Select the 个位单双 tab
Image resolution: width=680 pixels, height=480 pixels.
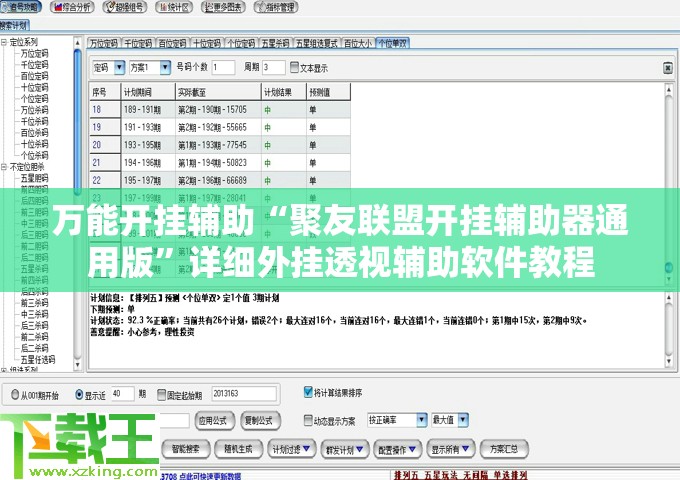tap(392, 43)
